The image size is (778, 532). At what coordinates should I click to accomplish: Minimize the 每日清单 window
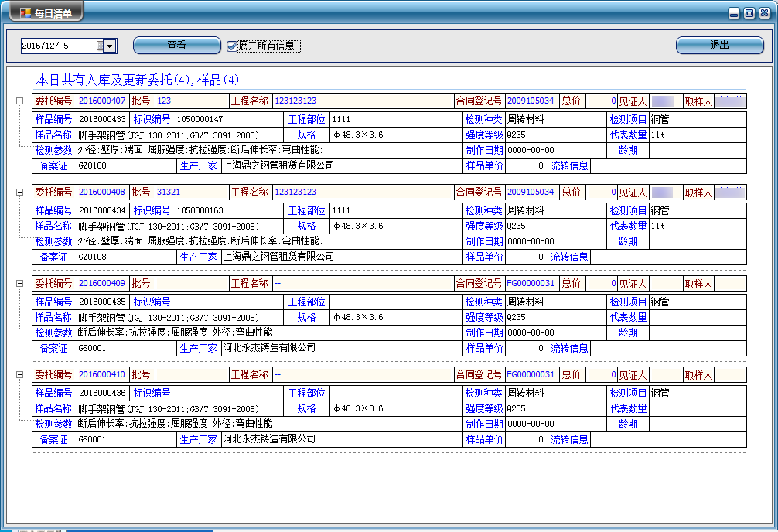point(735,13)
